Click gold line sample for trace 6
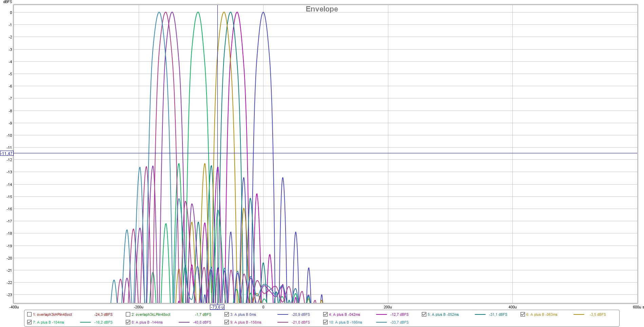644x327 pixels. (x=579, y=314)
